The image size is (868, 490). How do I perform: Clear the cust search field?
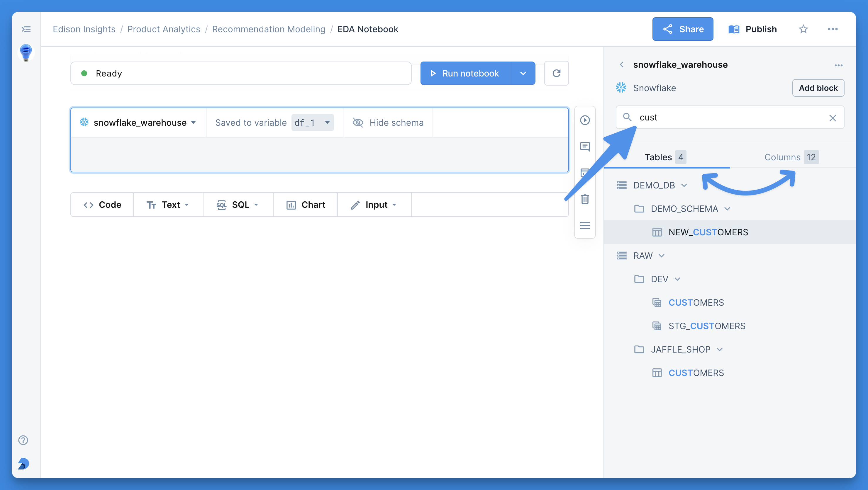coord(833,118)
